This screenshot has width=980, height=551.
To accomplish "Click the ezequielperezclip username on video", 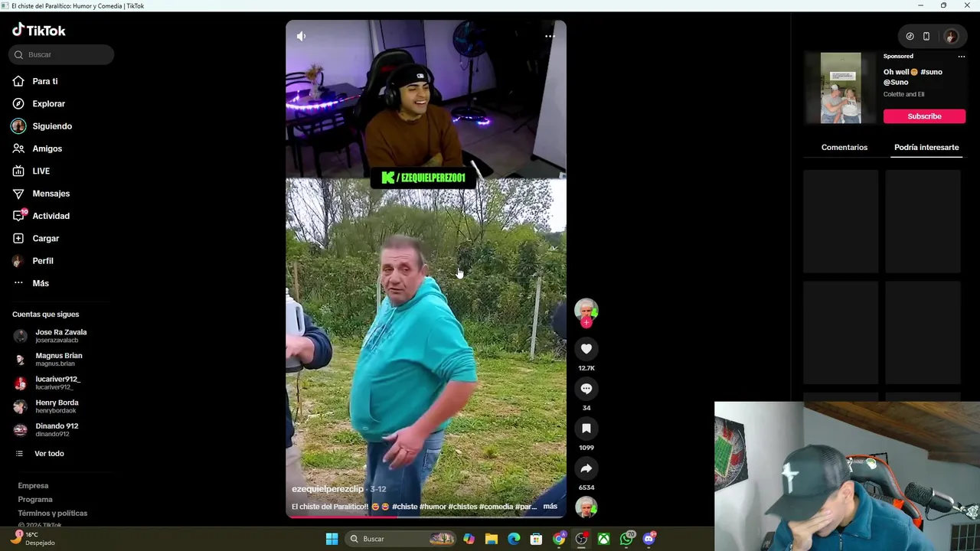I will click(328, 489).
